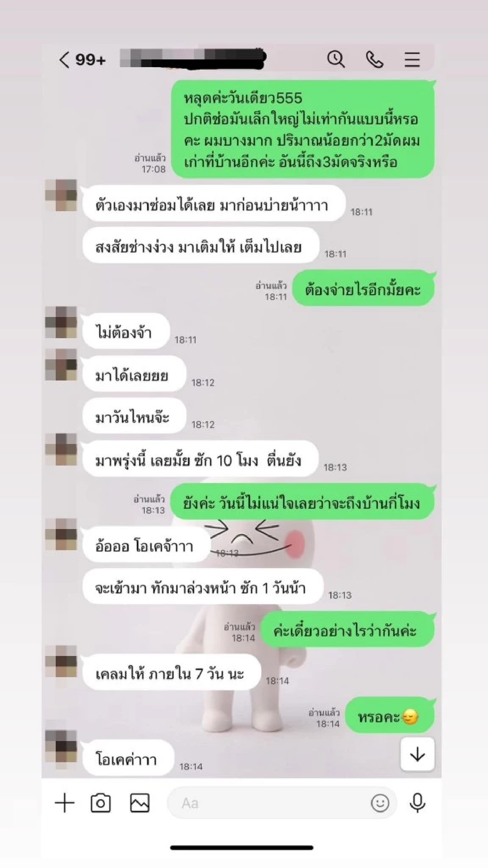Select the green bubble ต้องจ่ายไรอีกมั้ยคะ
488x868 pixels.
click(x=363, y=289)
